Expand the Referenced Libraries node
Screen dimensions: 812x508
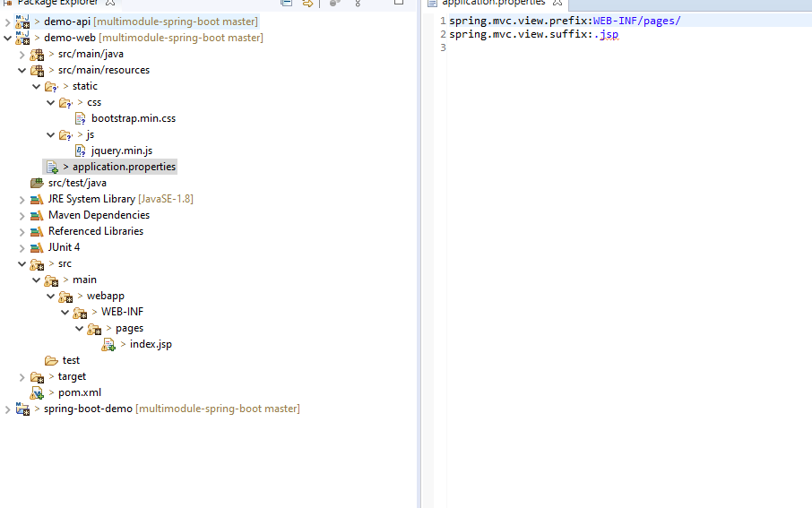tap(22, 231)
